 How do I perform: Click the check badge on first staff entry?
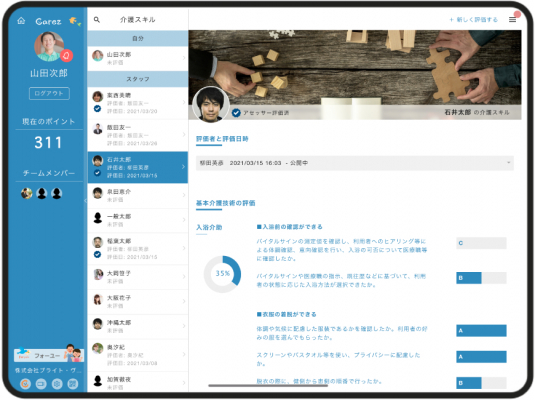tap(98, 109)
